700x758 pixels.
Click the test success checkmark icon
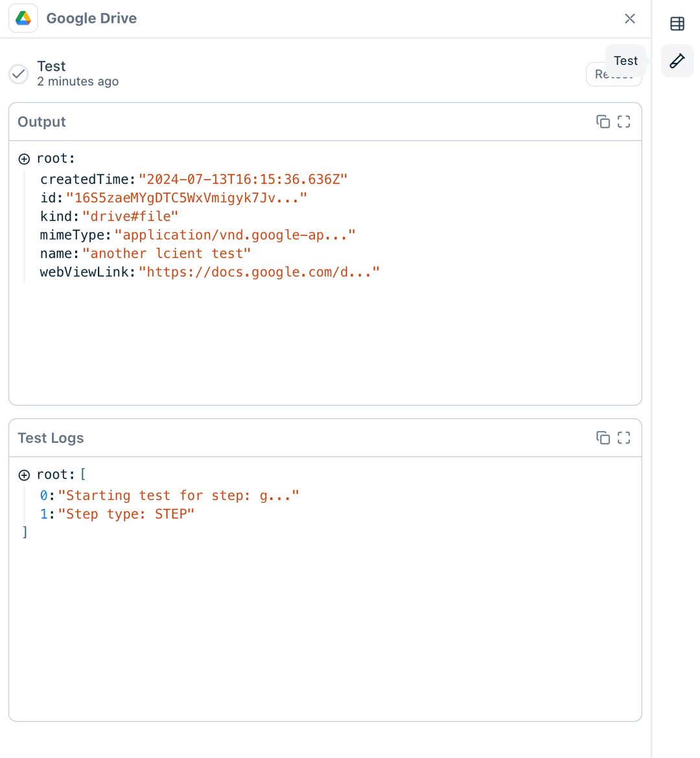[x=19, y=74]
